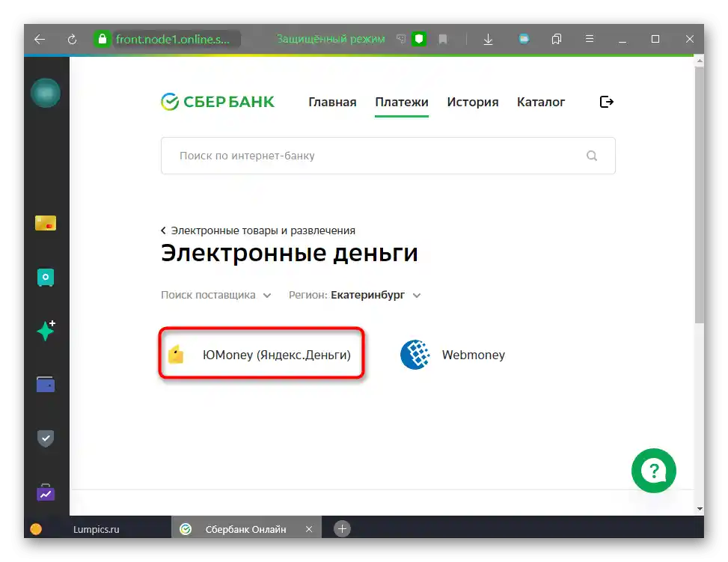Open the purple briefcase chart sidebar icon
728x562 pixels.
click(x=46, y=493)
